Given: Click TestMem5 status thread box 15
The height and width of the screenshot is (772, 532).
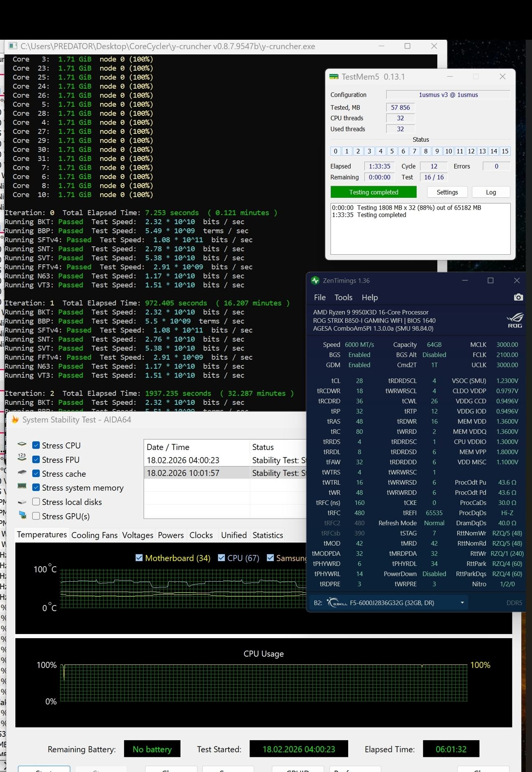Looking at the screenshot, I should pos(505,151).
